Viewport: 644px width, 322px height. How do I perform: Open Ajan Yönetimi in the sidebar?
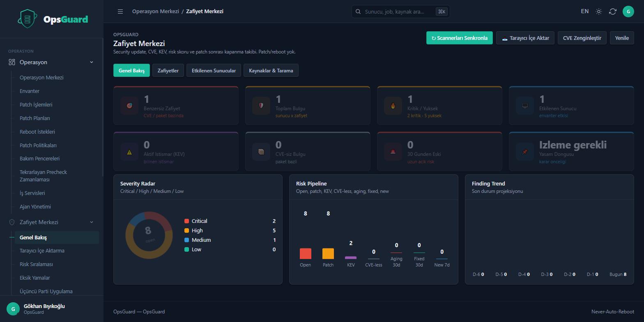click(35, 206)
